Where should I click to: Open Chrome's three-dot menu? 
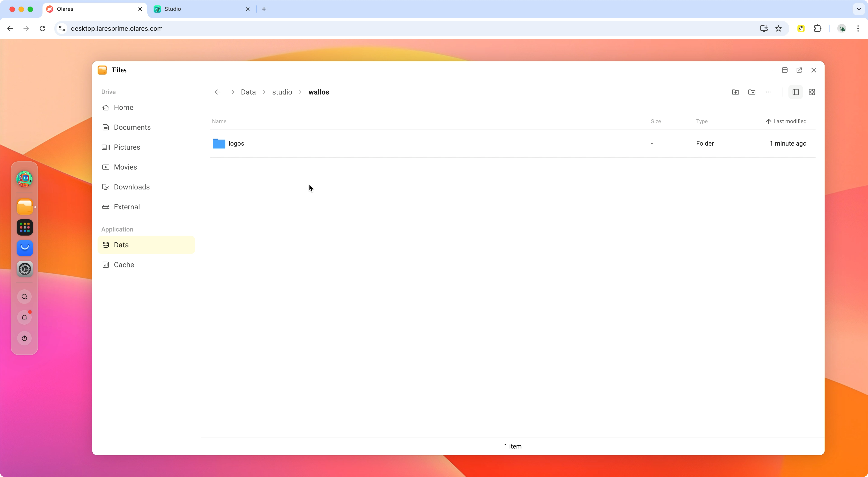pyautogui.click(x=859, y=28)
